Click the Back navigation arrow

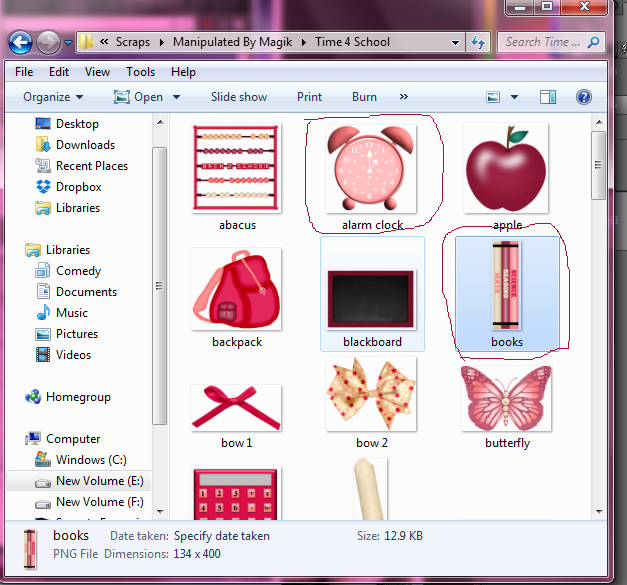click(20, 42)
